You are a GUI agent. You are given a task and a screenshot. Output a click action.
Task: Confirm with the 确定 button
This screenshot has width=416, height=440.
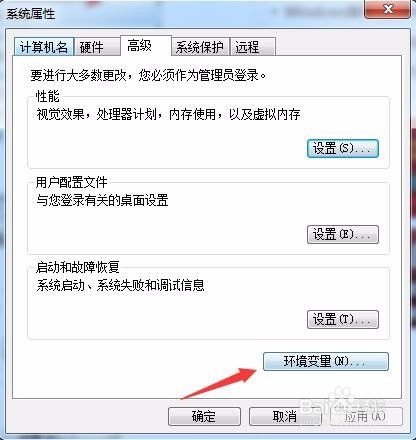point(204,416)
